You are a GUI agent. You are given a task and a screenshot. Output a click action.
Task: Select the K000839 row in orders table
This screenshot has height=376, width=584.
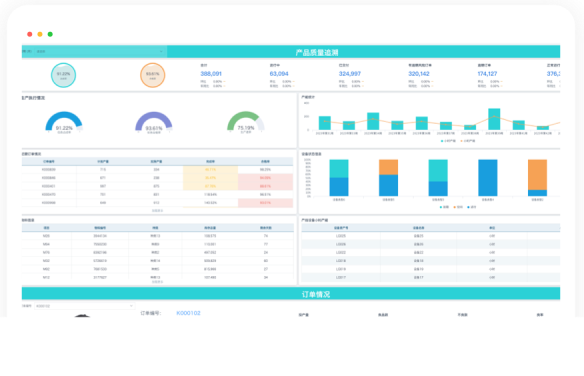click(157, 169)
